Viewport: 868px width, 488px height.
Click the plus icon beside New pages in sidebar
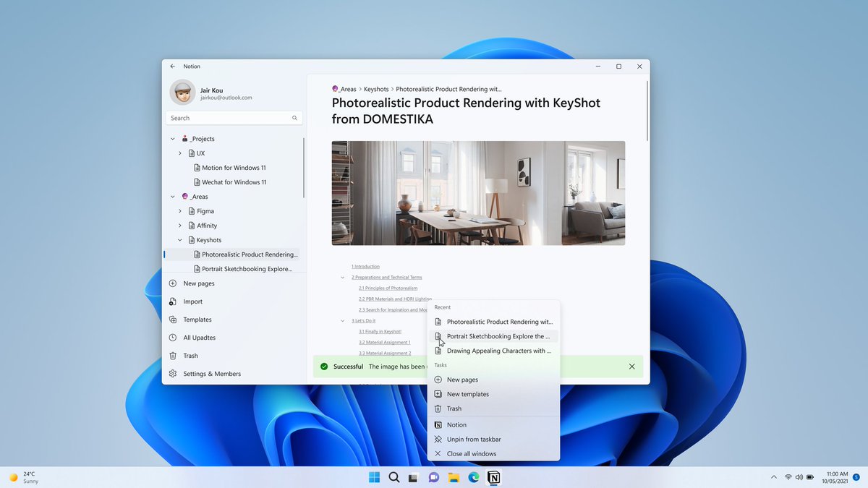(173, 283)
